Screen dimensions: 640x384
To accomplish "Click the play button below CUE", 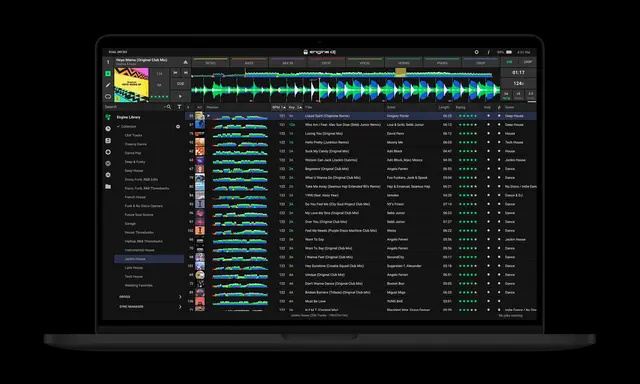I will click(x=180, y=96).
